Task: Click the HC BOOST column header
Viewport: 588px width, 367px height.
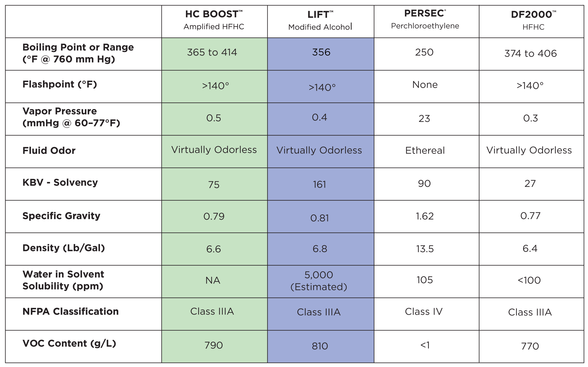Action: click(214, 20)
